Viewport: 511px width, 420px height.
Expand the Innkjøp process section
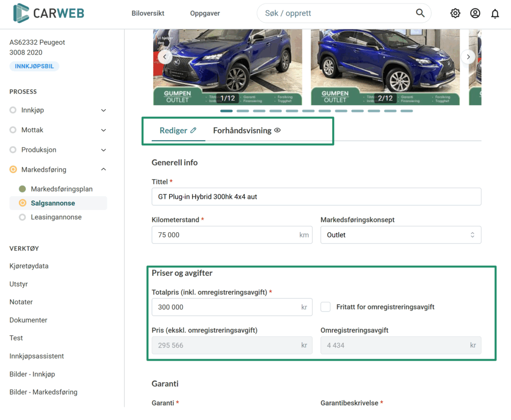(104, 110)
